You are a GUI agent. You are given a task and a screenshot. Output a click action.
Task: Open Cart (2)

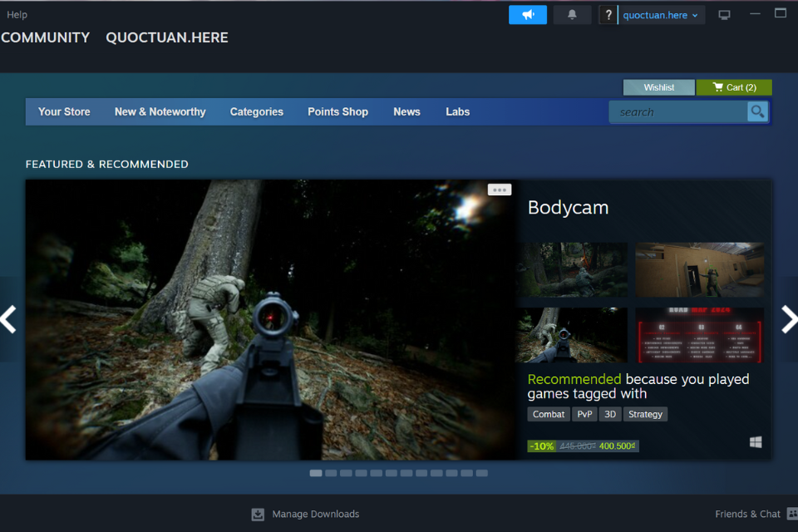click(x=734, y=87)
